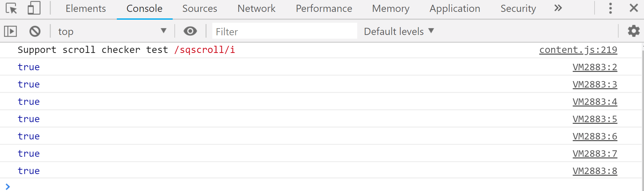Switch to the Network tab
644x191 pixels.
tap(256, 8)
